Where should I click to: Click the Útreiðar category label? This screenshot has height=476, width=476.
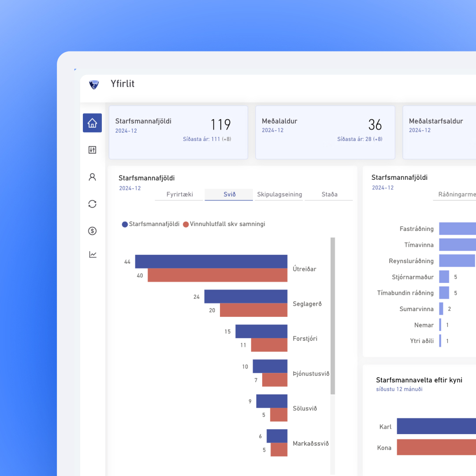[305, 269]
